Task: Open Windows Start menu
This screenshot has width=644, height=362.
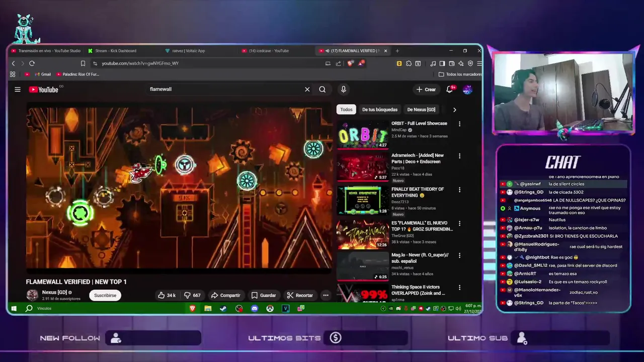Action: click(14, 308)
